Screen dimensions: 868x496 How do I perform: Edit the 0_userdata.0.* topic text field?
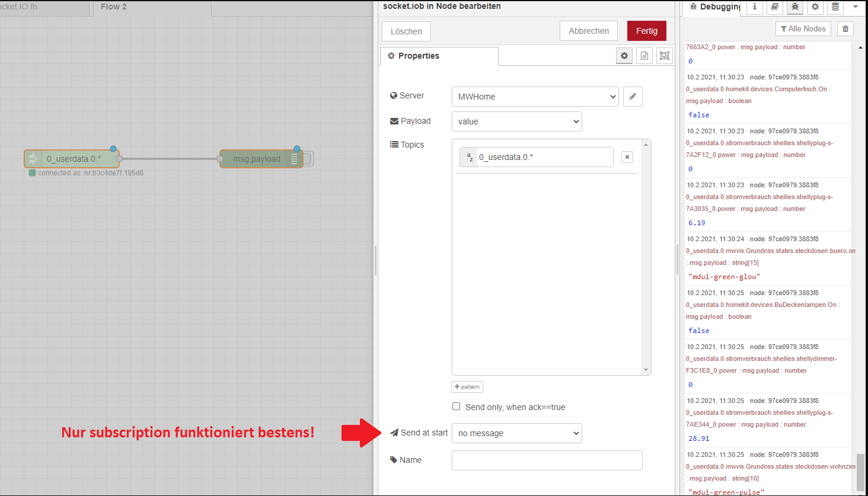[x=545, y=157]
